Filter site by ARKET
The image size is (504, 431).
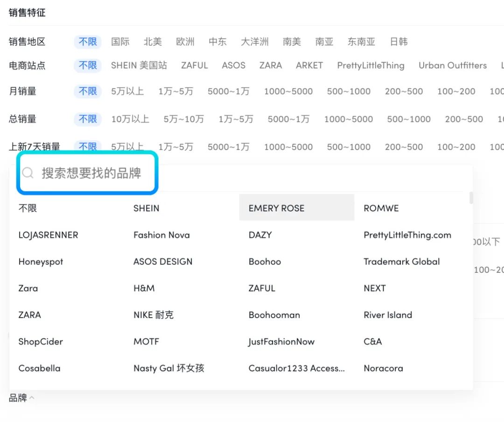(309, 65)
